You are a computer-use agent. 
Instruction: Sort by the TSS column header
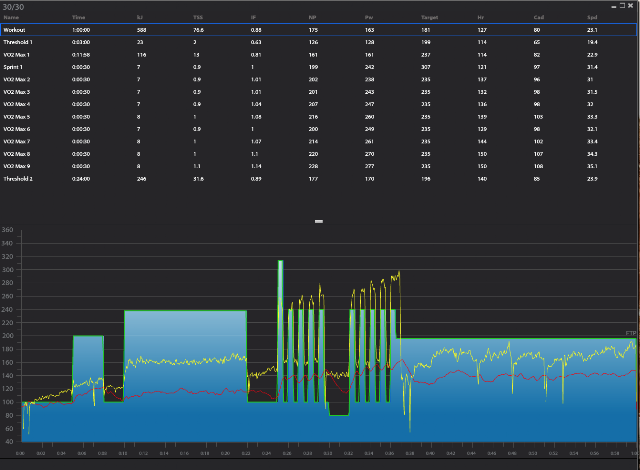coord(198,18)
